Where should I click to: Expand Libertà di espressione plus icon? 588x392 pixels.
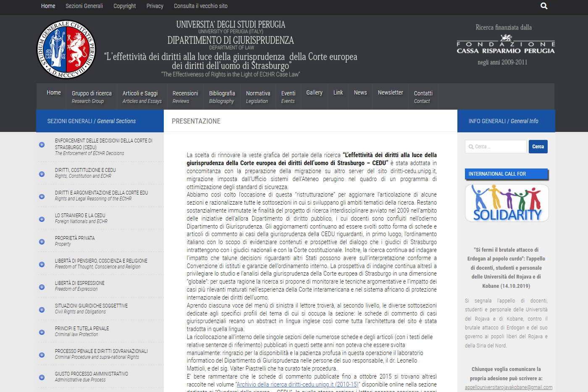click(x=42, y=287)
